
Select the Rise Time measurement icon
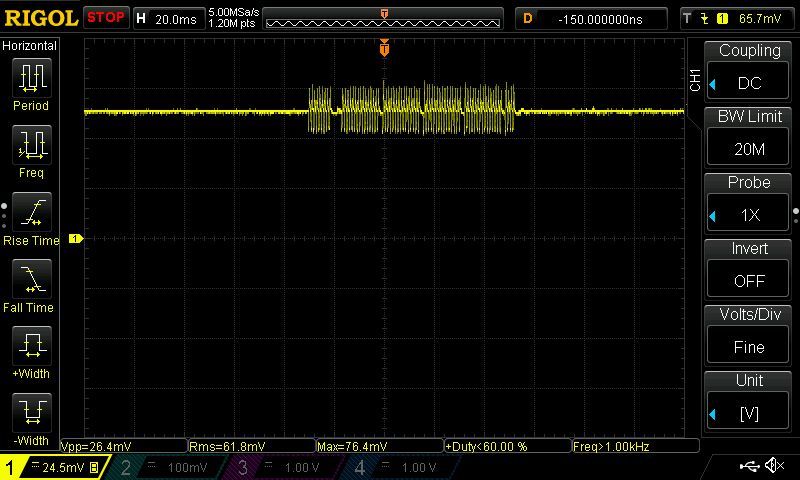[x=32, y=212]
